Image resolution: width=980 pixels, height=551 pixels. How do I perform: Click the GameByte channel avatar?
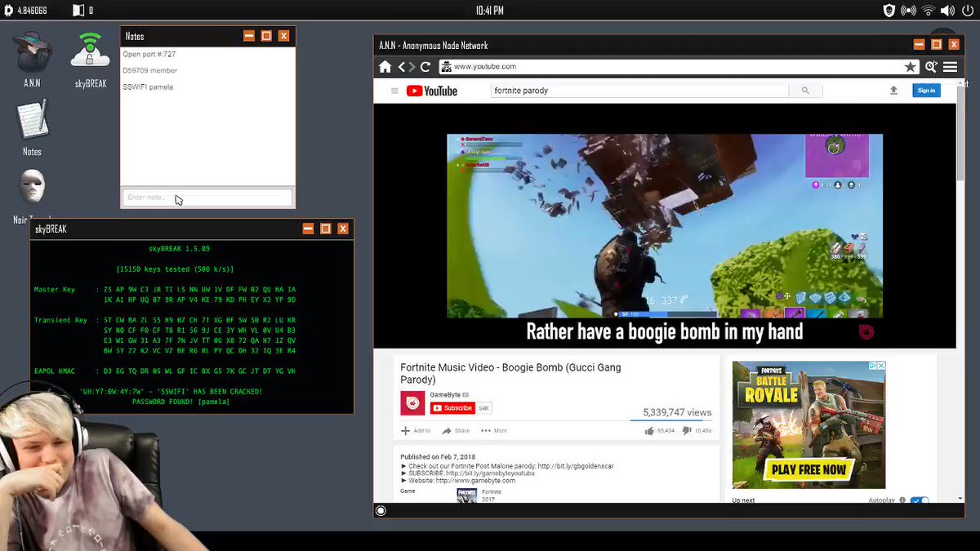(x=412, y=402)
